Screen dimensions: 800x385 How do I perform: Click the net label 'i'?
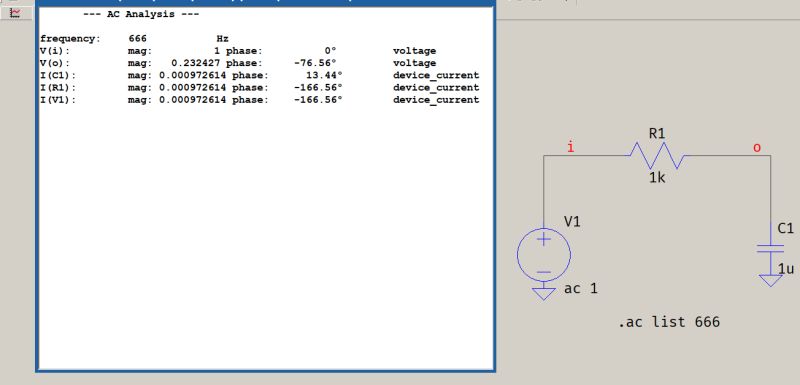click(x=570, y=147)
